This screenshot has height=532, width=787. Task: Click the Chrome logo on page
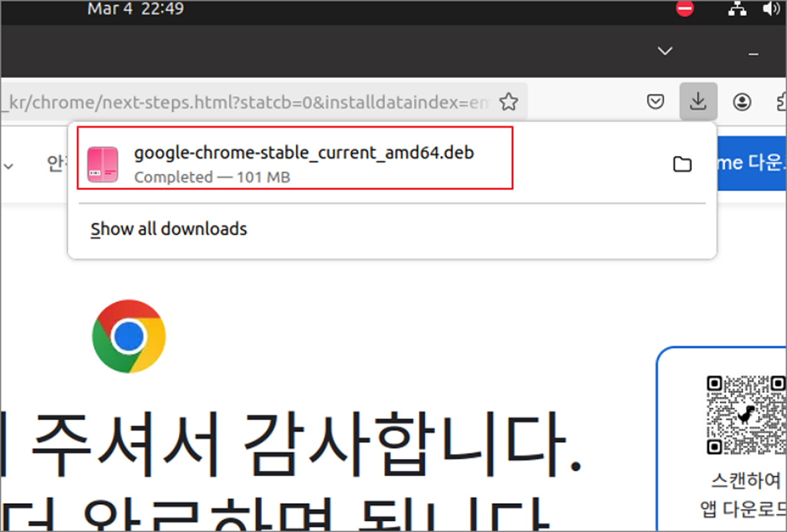(129, 336)
